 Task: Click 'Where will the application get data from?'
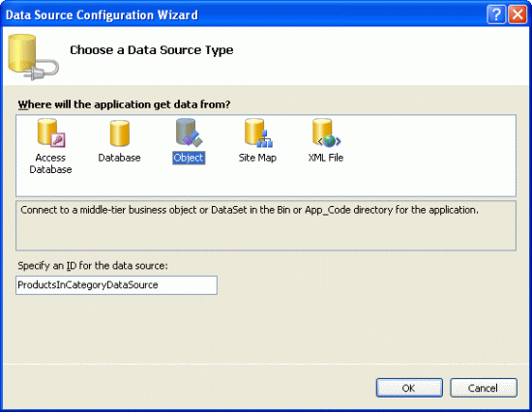click(x=124, y=104)
